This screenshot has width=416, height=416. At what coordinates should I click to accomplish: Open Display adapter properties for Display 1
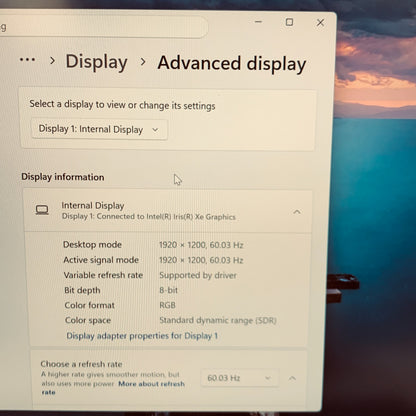click(142, 336)
